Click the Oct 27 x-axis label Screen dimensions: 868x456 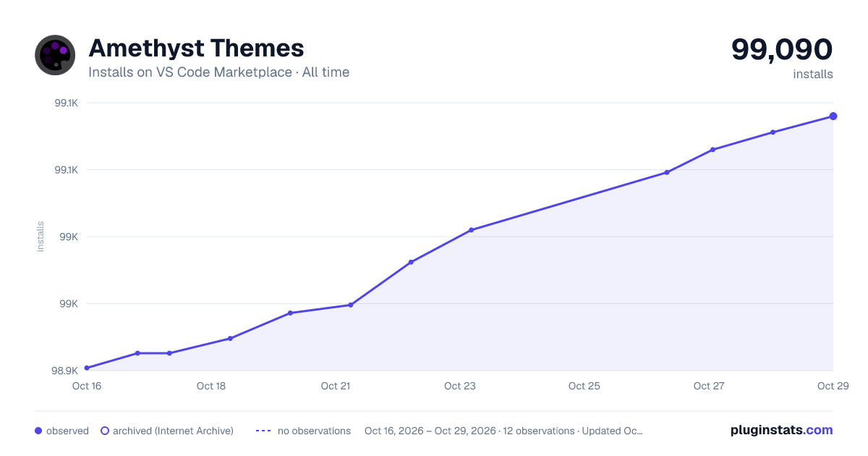pyautogui.click(x=709, y=386)
